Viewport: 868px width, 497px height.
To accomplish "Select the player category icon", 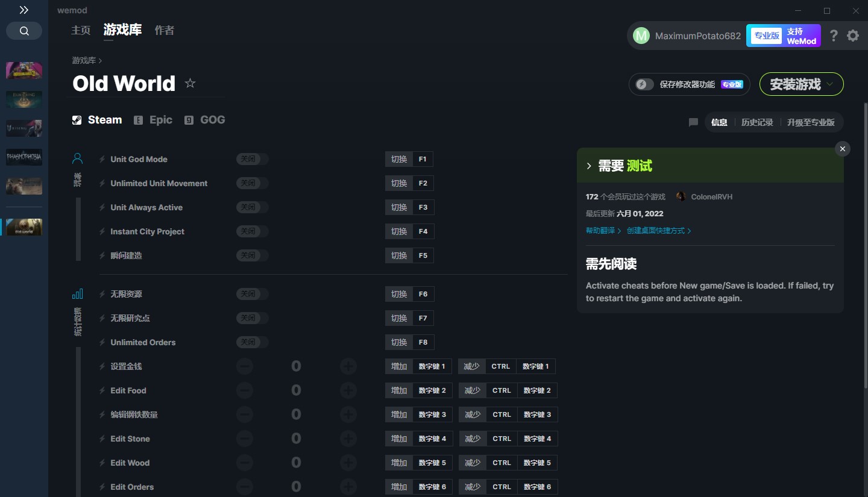I will 77,158.
